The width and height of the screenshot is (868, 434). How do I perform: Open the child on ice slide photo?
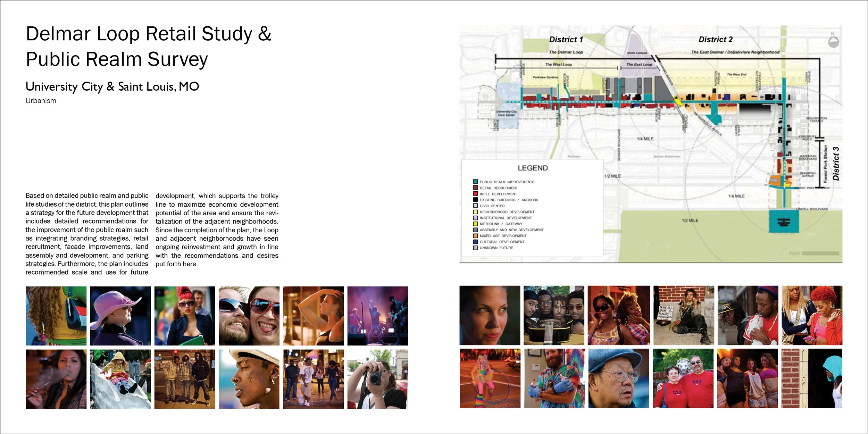click(x=120, y=379)
